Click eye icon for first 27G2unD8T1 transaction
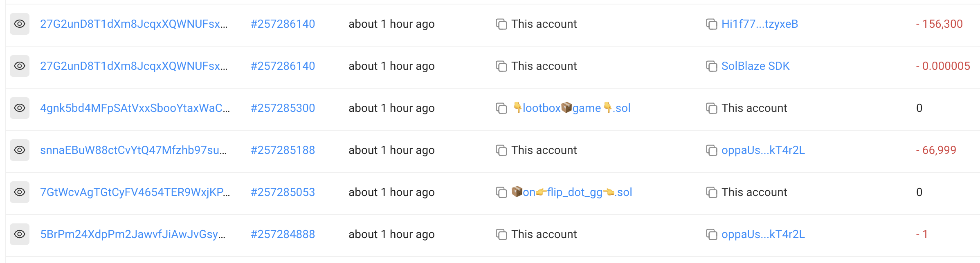The image size is (980, 263). tap(20, 24)
